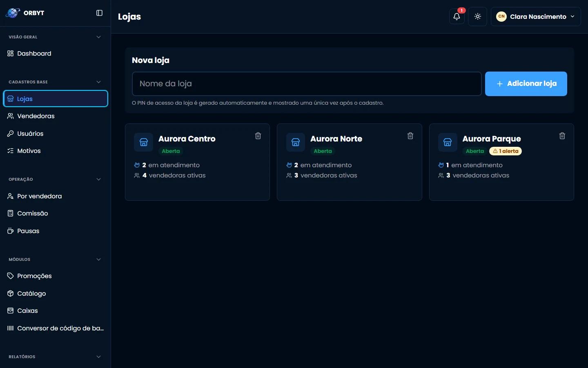Collapse the Visão Geral section
This screenshot has width=588, height=368.
pos(98,37)
